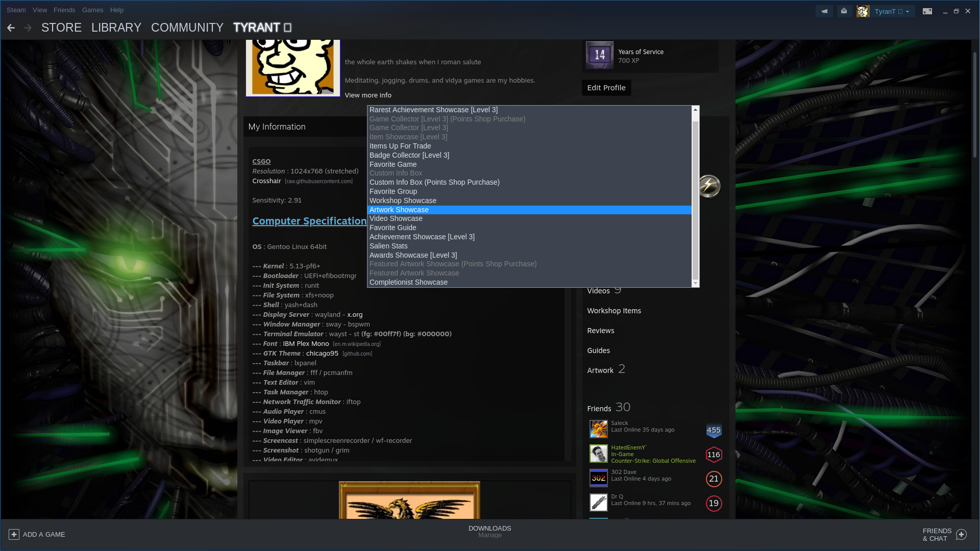Select Rarest Achievement Showcase [Level 3] option

pyautogui.click(x=529, y=110)
